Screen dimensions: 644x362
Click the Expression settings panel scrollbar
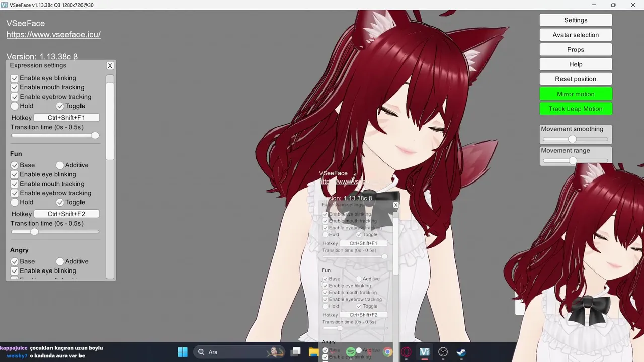(x=110, y=121)
